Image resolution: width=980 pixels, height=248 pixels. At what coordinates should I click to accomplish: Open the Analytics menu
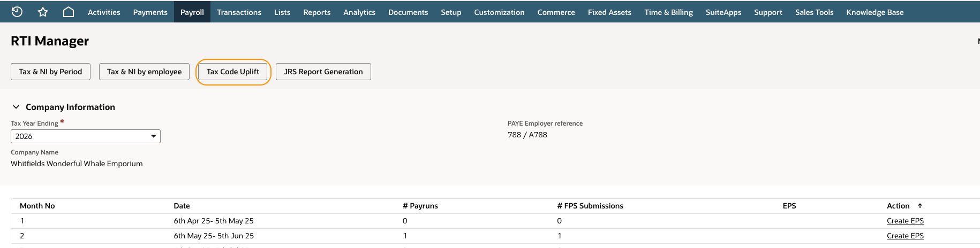tap(359, 12)
